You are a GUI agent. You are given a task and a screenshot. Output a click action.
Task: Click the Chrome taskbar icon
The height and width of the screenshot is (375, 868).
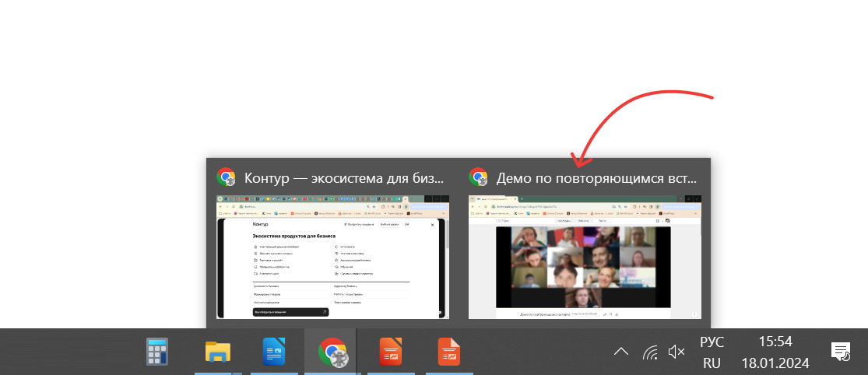pos(332,352)
